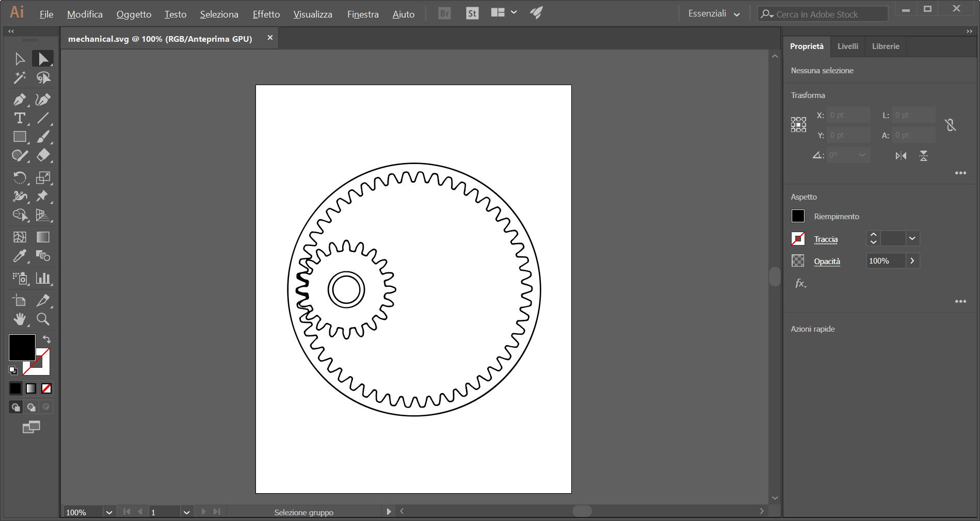This screenshot has width=980, height=521.
Task: Enable Draw Behind mode
Action: pyautogui.click(x=31, y=407)
